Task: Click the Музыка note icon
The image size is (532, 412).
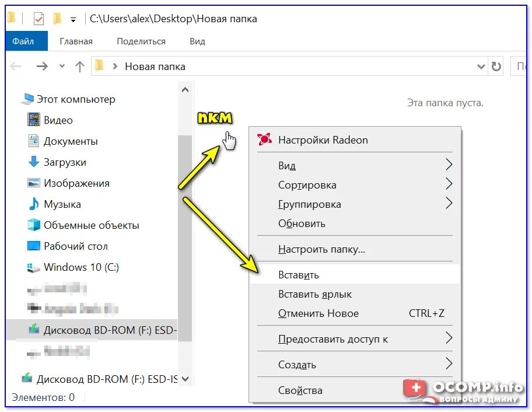Action: pos(34,204)
